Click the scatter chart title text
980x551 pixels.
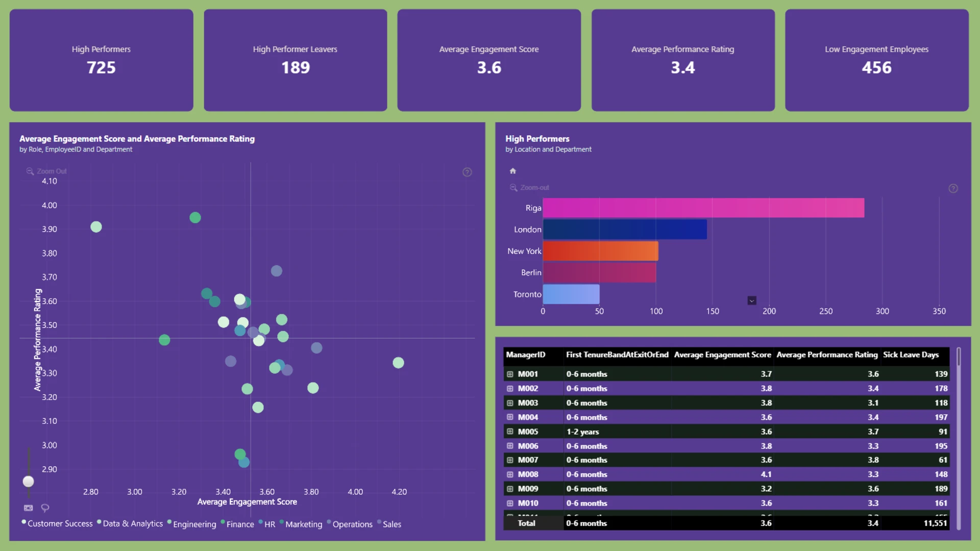pos(137,139)
